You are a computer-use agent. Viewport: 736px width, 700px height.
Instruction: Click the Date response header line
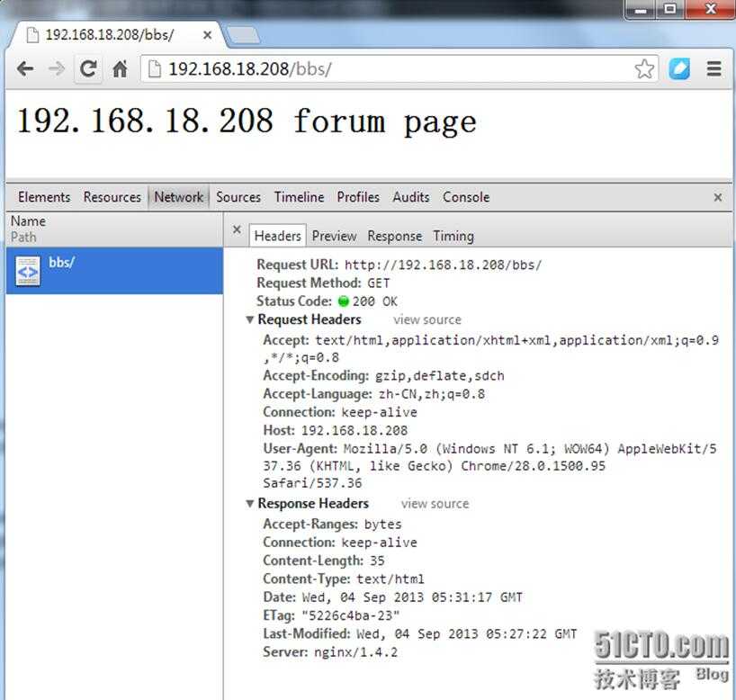(393, 597)
